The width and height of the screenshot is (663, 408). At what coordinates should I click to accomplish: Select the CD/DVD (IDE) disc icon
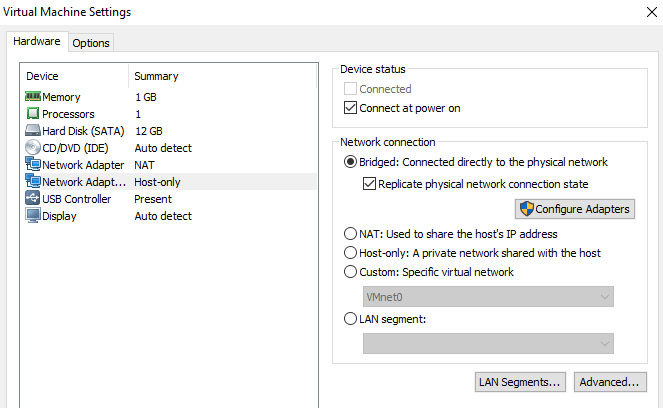click(33, 148)
